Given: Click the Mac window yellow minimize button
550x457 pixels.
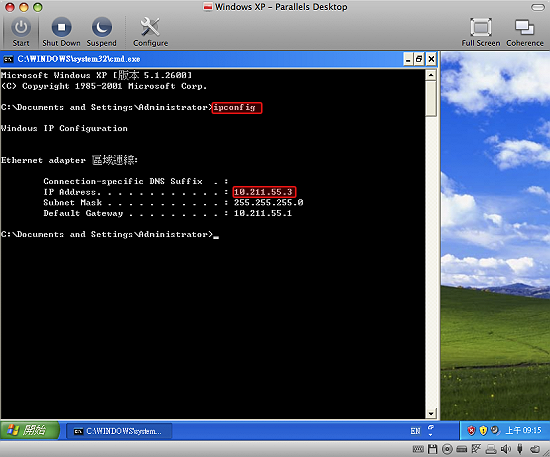Looking at the screenshot, I should (x=24, y=7).
